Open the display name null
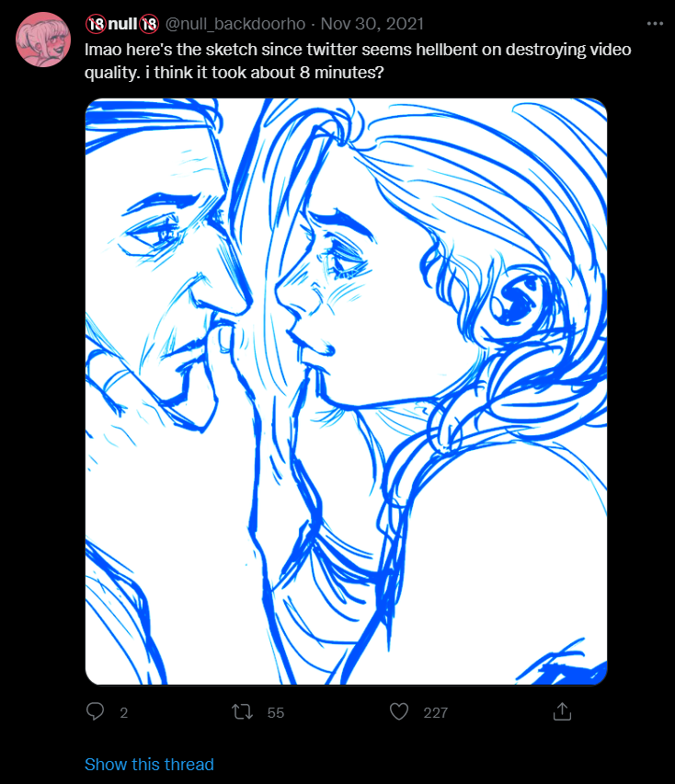675x784 pixels. [122, 24]
